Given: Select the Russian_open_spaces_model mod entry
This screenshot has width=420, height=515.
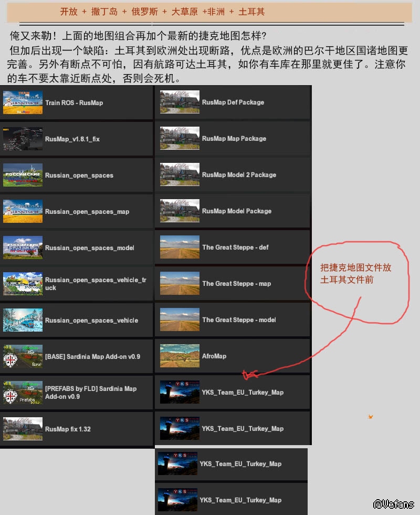Looking at the screenshot, I should 89,248.
